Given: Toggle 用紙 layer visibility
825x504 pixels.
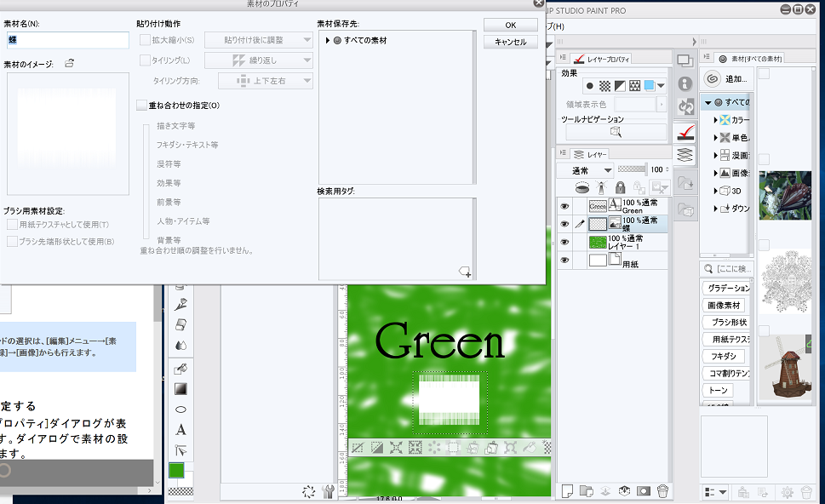Looking at the screenshot, I should coord(564,260).
